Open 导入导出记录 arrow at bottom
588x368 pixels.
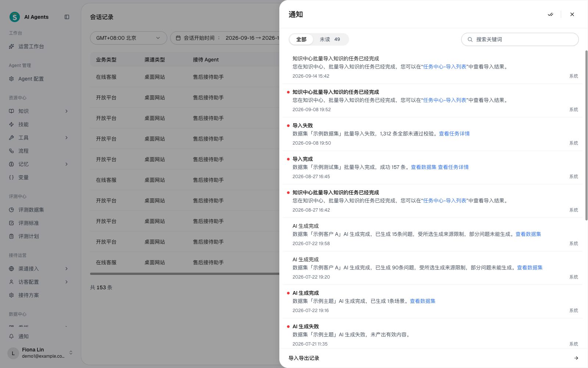pyautogui.click(x=576, y=358)
